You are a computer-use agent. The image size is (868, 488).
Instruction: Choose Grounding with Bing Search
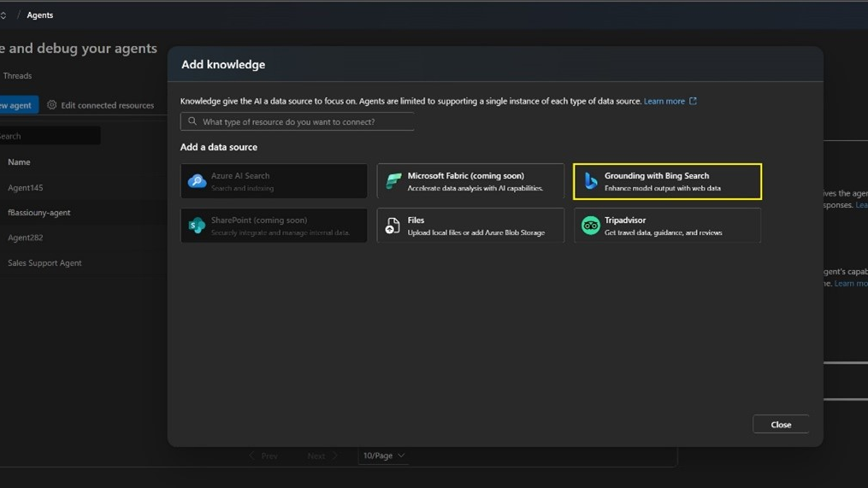tap(667, 181)
